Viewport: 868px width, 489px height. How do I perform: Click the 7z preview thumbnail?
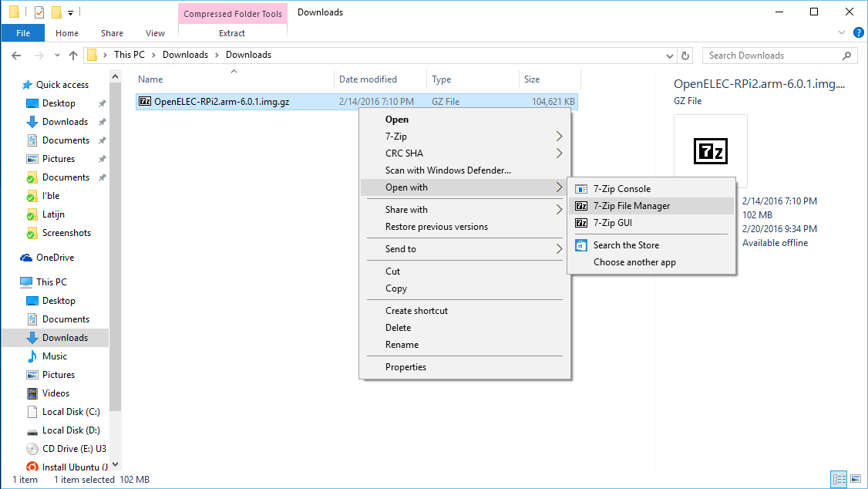[710, 151]
